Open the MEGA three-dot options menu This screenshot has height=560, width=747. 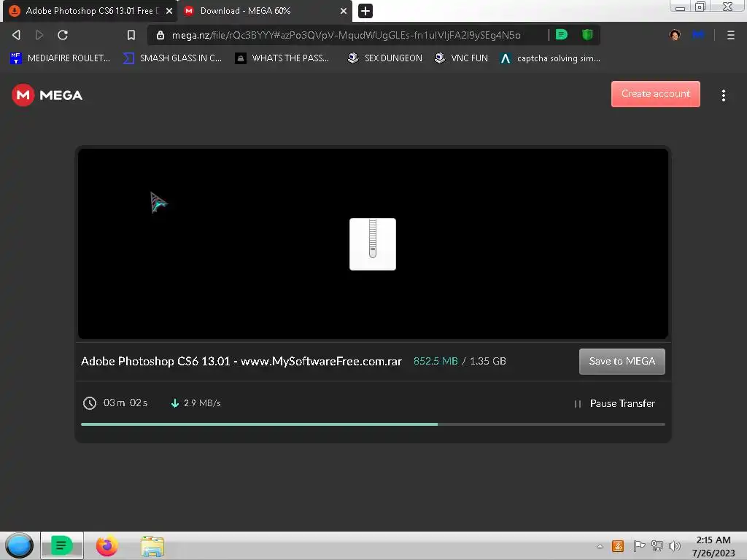click(x=723, y=96)
